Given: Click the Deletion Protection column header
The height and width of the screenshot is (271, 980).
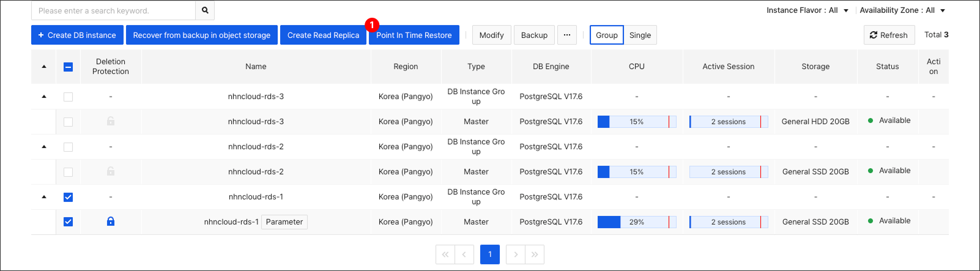Looking at the screenshot, I should [111, 67].
